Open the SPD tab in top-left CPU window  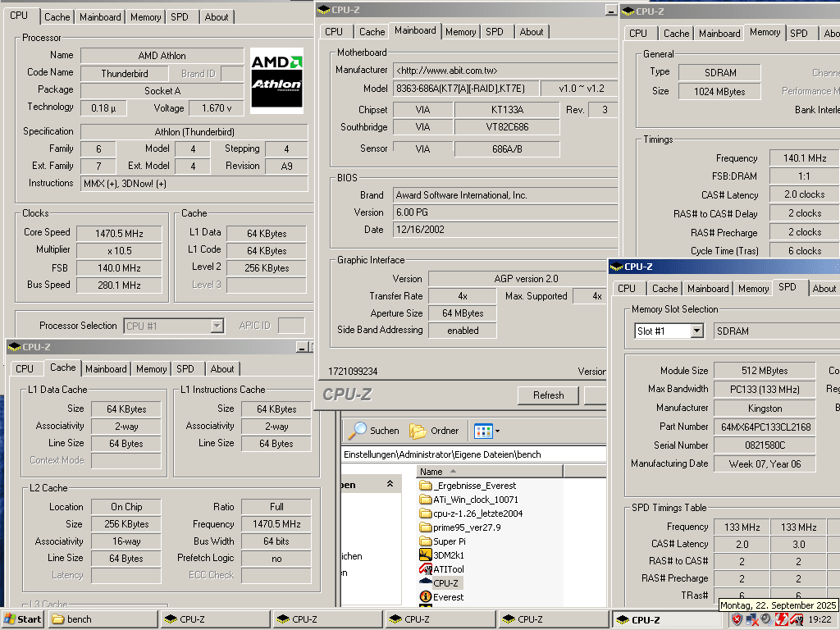(180, 17)
